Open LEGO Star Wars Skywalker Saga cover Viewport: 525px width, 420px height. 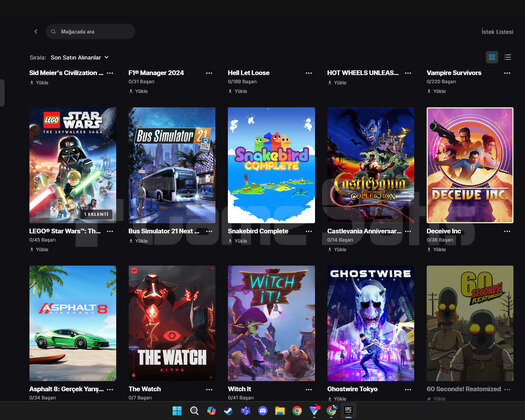click(73, 165)
